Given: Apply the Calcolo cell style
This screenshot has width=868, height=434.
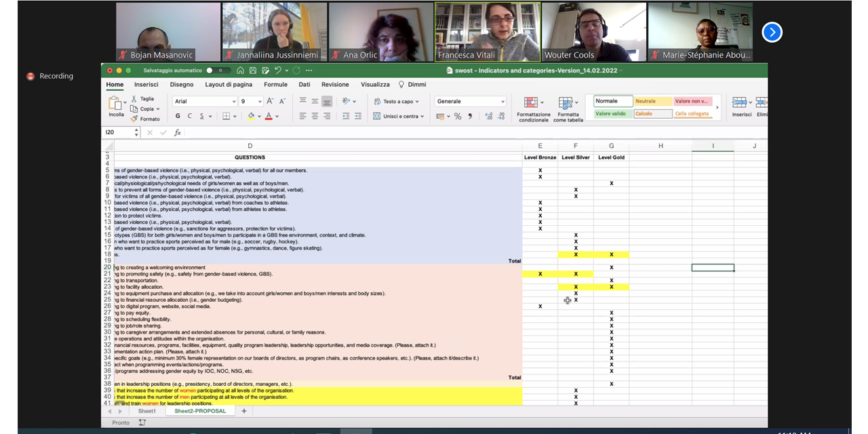Looking at the screenshot, I should tap(652, 114).
